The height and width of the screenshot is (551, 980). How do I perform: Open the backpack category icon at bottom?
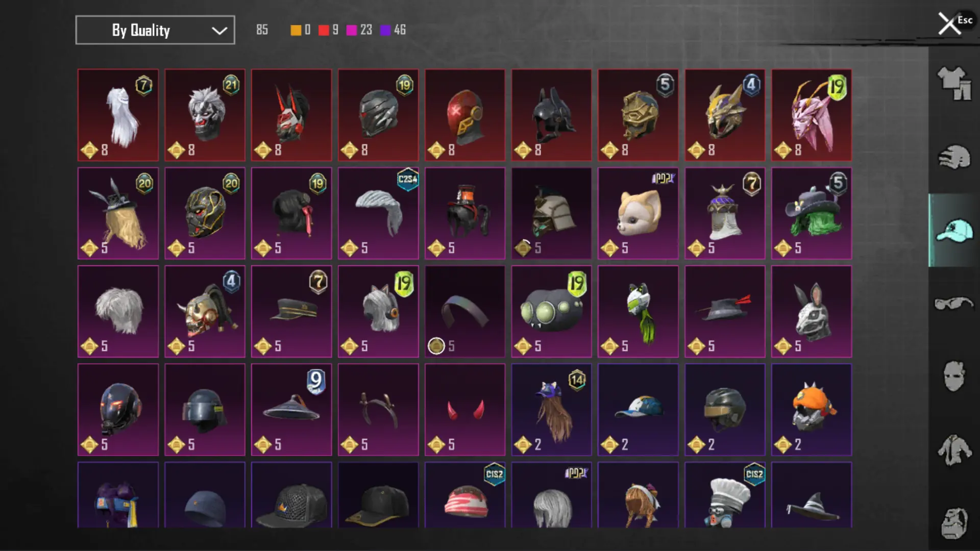[954, 523]
